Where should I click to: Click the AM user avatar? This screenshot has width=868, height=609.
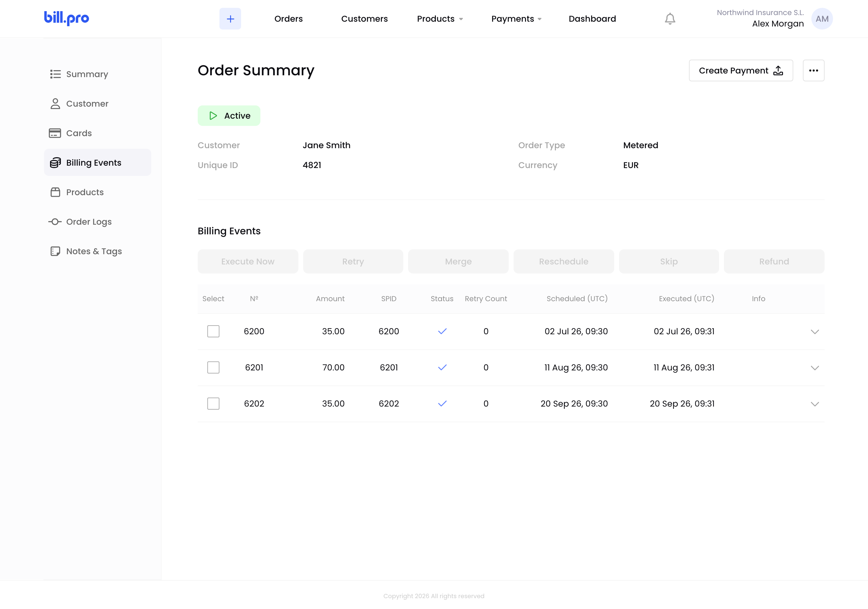click(x=822, y=19)
